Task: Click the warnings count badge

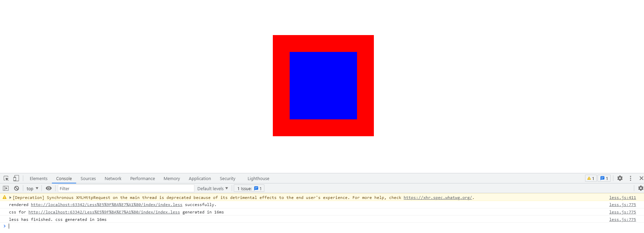Action: [x=591, y=178]
